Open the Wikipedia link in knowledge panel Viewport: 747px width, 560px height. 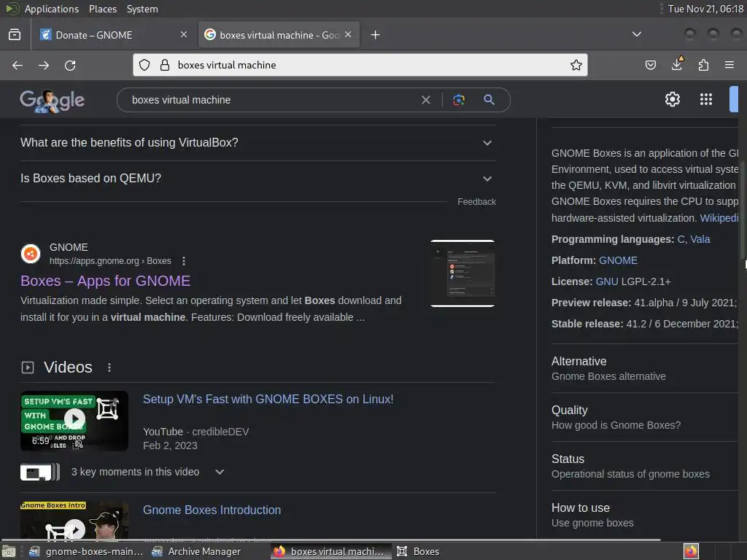point(719,218)
